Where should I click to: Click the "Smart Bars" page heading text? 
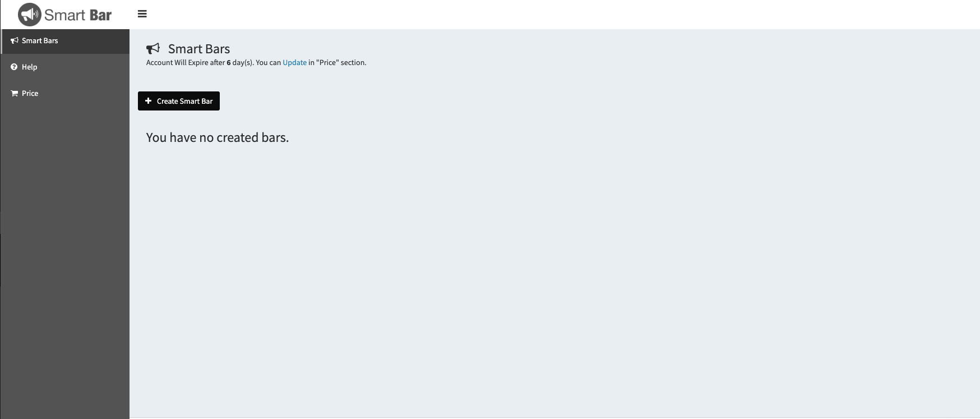[x=199, y=49]
